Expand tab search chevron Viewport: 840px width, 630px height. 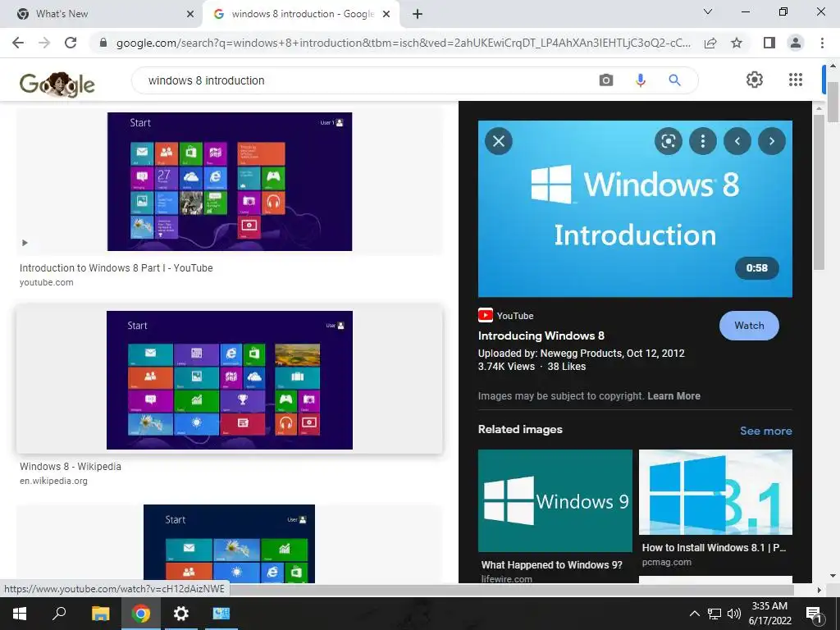708,11
